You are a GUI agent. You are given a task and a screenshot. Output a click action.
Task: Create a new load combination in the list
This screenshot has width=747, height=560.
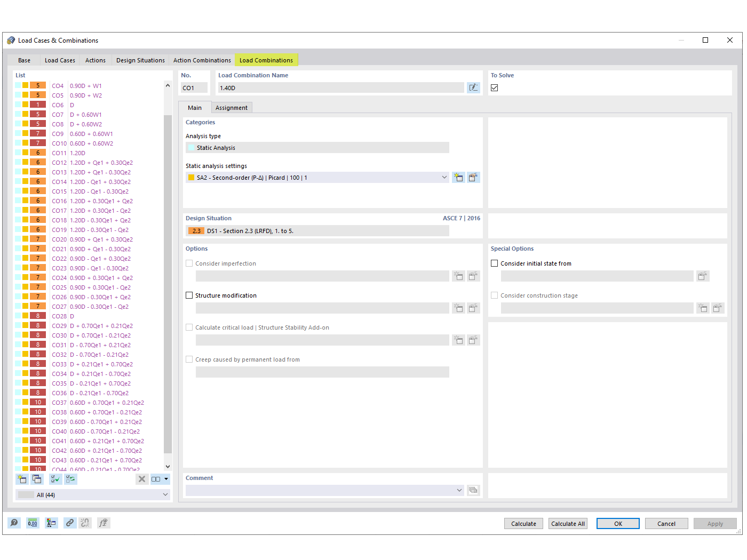click(22, 479)
